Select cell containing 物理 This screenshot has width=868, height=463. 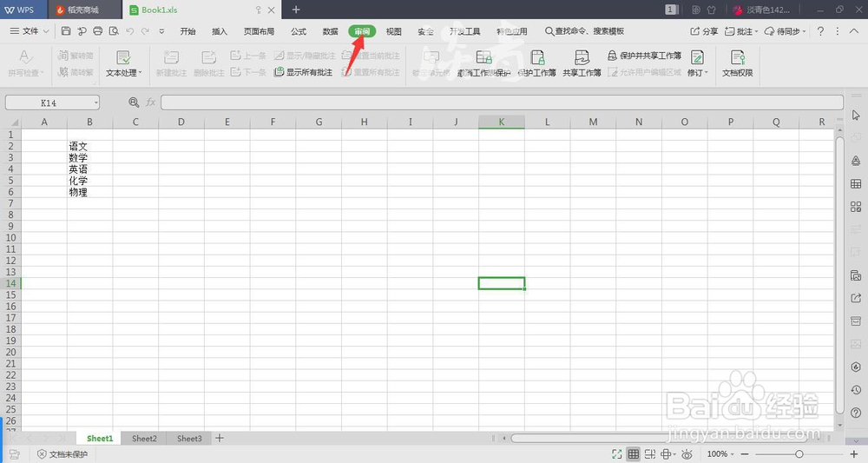coord(89,192)
